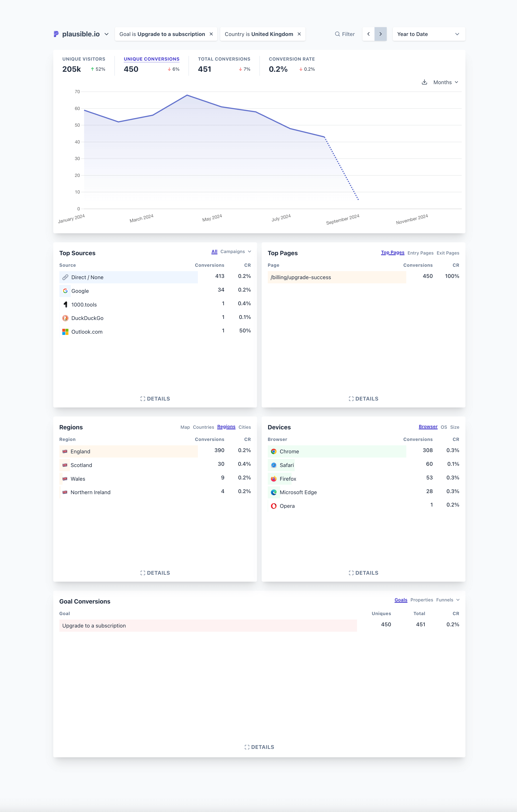The width and height of the screenshot is (517, 812).
Task: Edit the Goal is Upgrade to a subscription filter
Action: coord(162,34)
